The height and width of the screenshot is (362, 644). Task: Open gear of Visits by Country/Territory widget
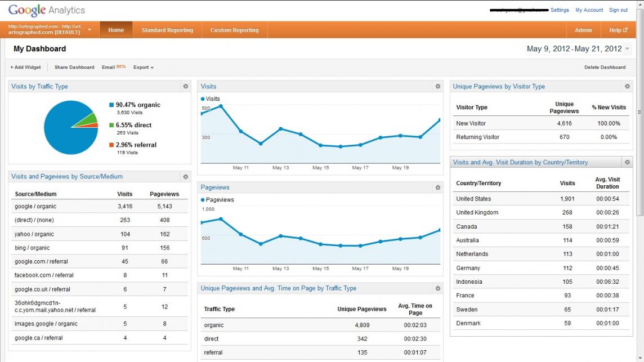coord(627,162)
